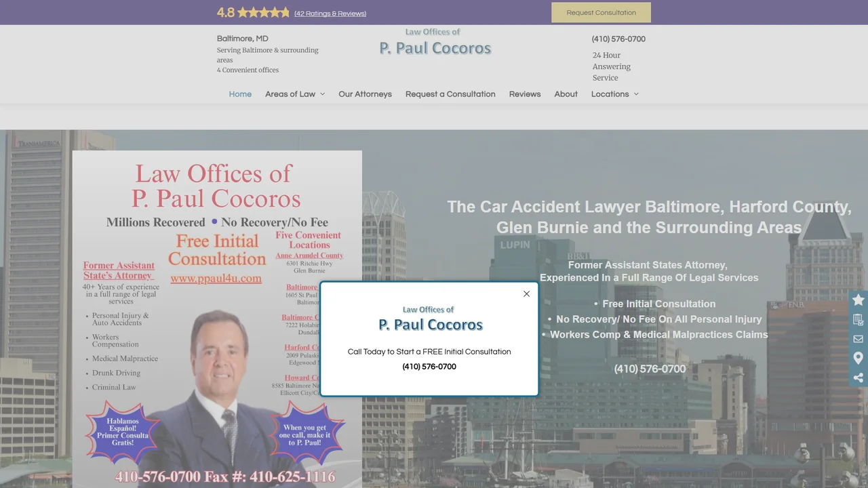868x488 pixels.
Task: Click the logo inside the popup
Action: point(431,319)
